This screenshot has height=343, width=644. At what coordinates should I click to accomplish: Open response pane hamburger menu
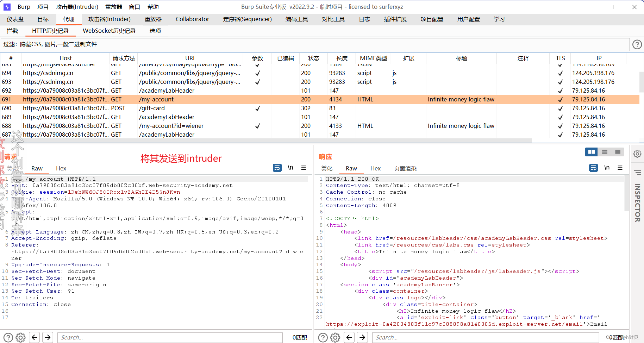(620, 168)
